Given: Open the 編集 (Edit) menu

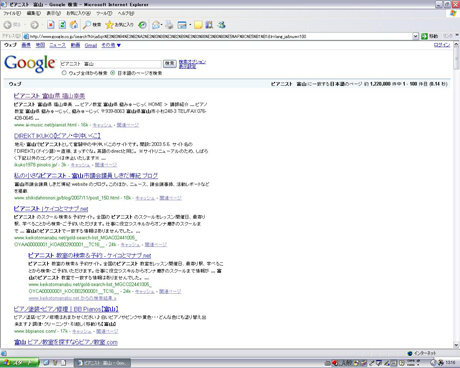Looking at the screenshot, I should [33, 13].
